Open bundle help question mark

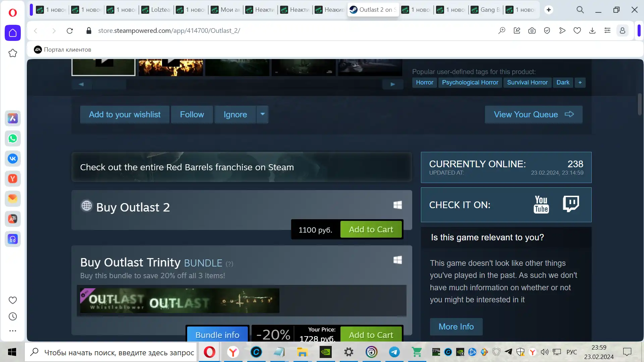(x=229, y=264)
